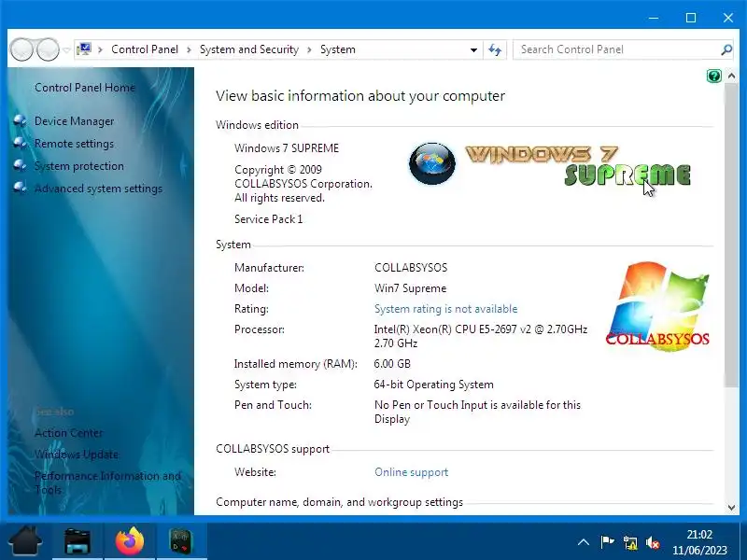Close the System window
The width and height of the screenshot is (747, 560).
click(728, 18)
